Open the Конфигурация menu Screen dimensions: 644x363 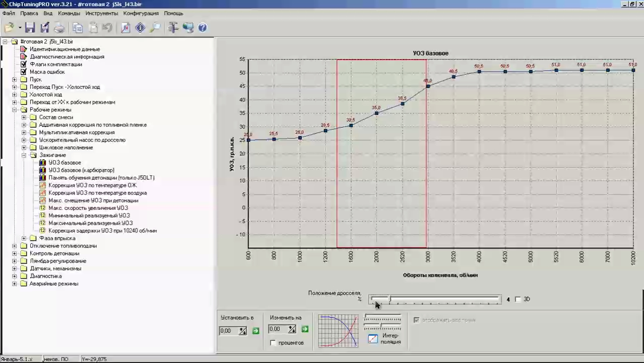[141, 13]
